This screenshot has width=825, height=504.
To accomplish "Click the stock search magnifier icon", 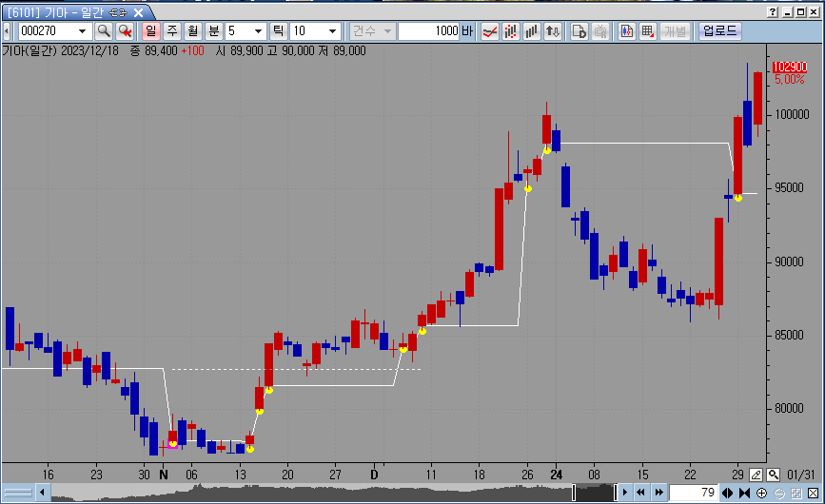I will 104,31.
